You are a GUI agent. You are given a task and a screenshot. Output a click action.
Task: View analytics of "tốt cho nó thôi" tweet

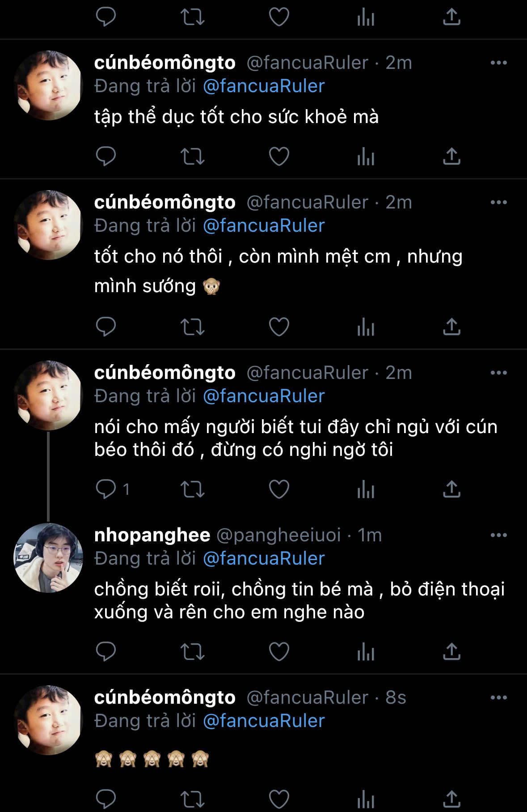pyautogui.click(x=365, y=327)
